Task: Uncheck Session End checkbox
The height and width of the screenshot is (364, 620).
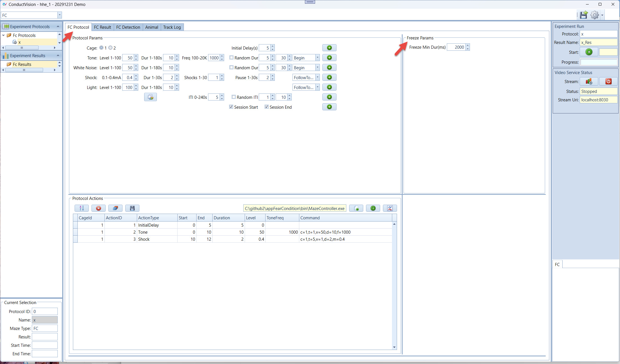Action: (x=266, y=107)
